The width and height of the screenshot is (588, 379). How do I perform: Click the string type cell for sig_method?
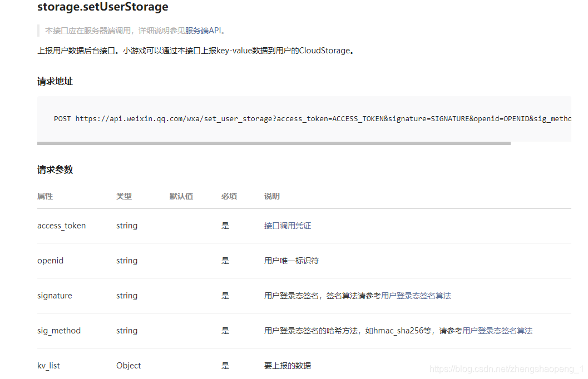pyautogui.click(x=127, y=331)
